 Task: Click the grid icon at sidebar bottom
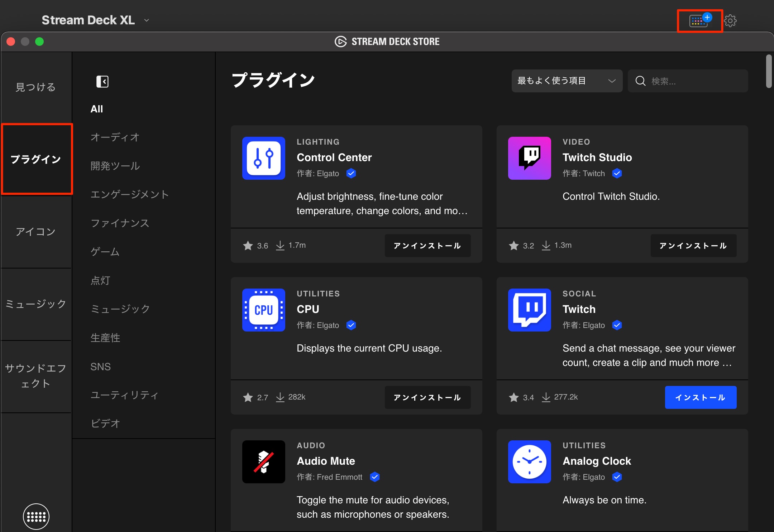[x=36, y=517]
